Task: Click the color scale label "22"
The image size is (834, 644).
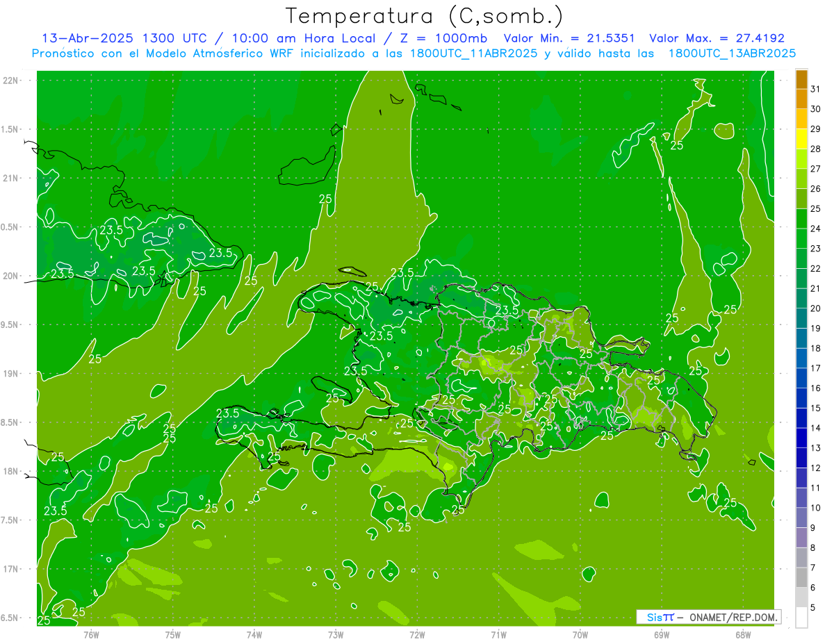Action: tap(817, 269)
